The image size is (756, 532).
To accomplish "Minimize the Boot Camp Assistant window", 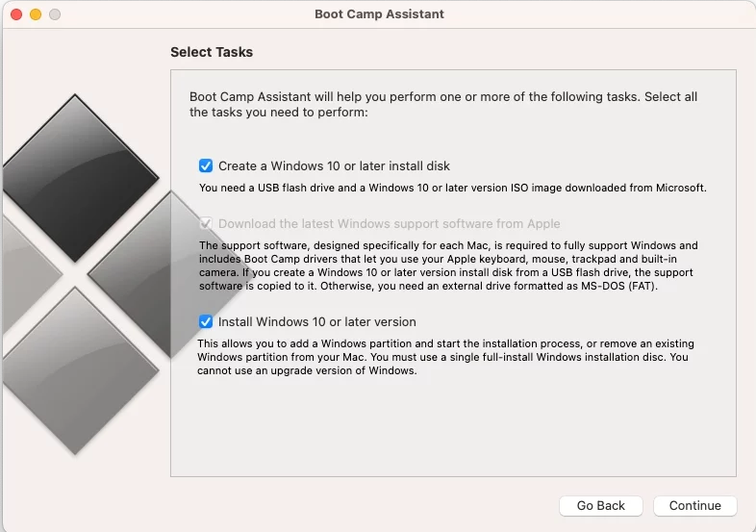I will [36, 14].
